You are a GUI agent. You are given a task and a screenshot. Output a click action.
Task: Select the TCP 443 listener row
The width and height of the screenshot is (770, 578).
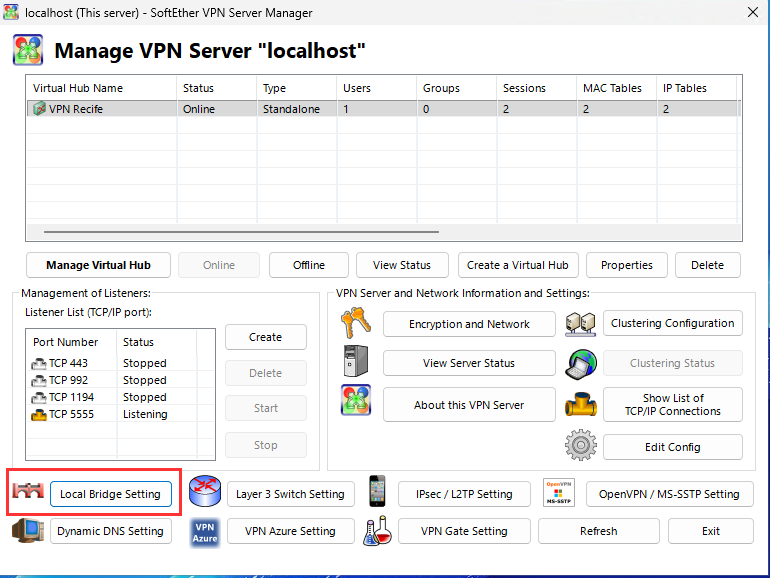(120, 363)
